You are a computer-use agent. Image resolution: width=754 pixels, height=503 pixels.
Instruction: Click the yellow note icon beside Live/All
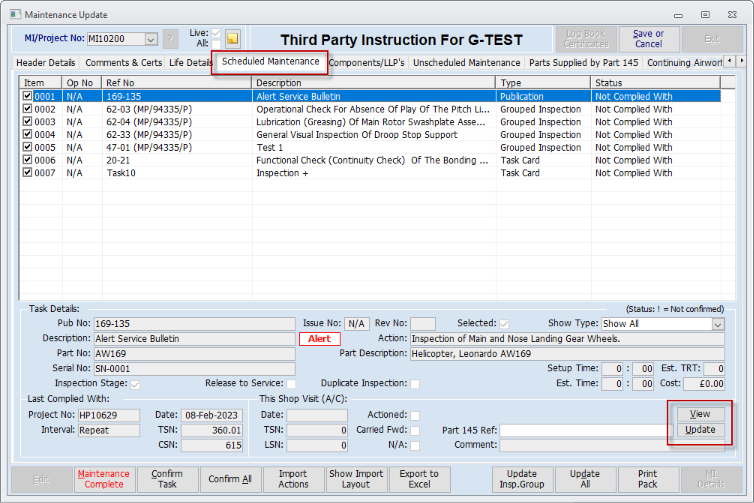[x=232, y=39]
